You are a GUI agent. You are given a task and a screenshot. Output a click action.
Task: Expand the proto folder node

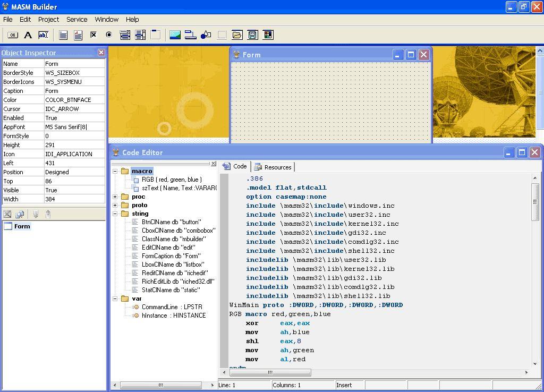click(x=115, y=206)
